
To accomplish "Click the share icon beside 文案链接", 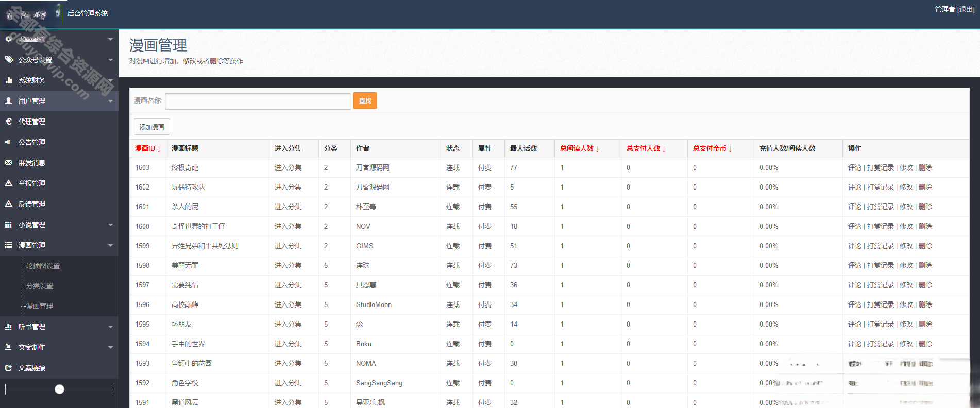I will pyautogui.click(x=9, y=368).
